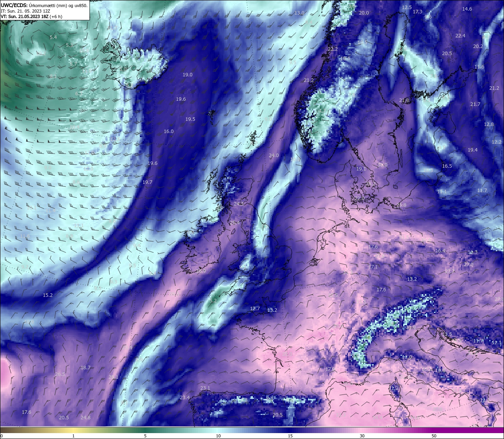Click the colorbar tick label 5
504x439 pixels.
point(145,436)
